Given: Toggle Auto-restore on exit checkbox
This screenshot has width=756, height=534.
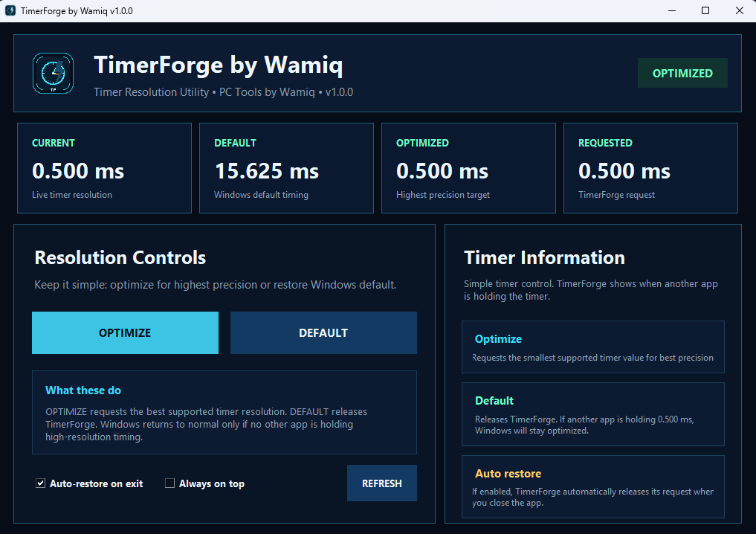Looking at the screenshot, I should 40,483.
